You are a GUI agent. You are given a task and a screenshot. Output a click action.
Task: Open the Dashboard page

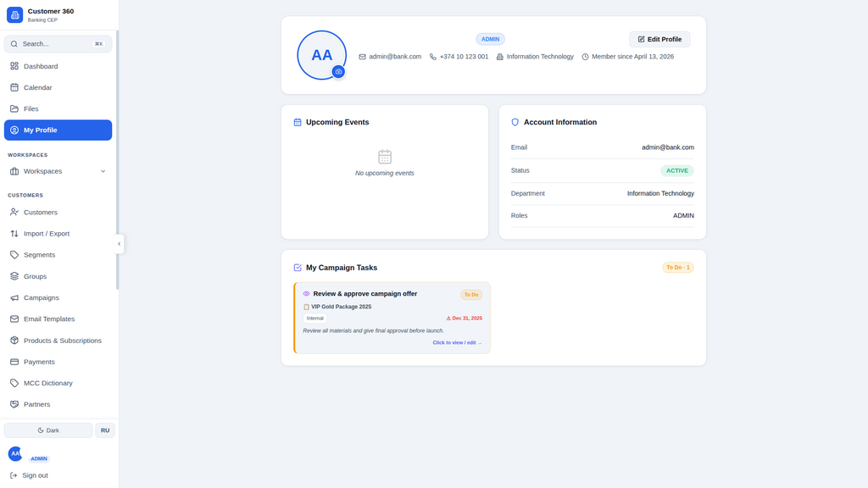(58, 66)
